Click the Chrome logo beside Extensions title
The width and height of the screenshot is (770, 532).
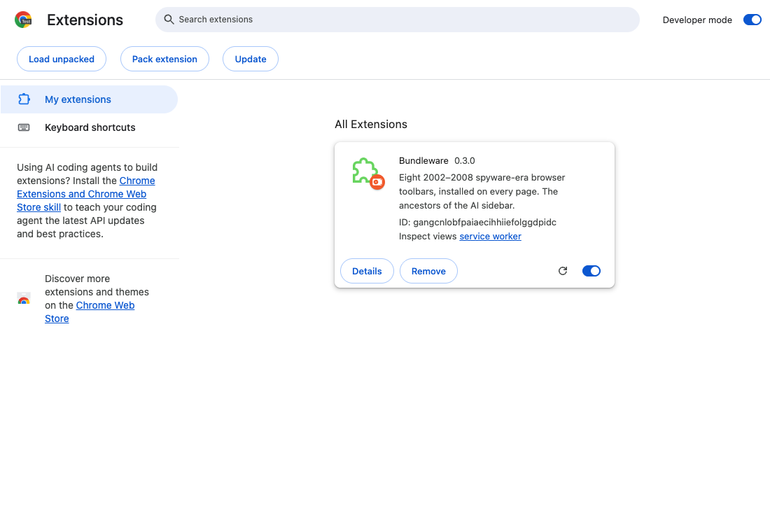(x=23, y=20)
